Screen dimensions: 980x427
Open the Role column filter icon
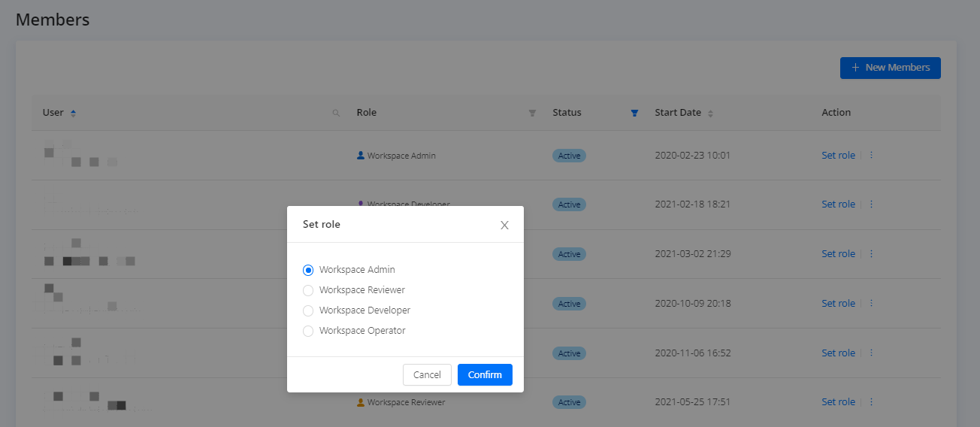pyautogui.click(x=532, y=113)
